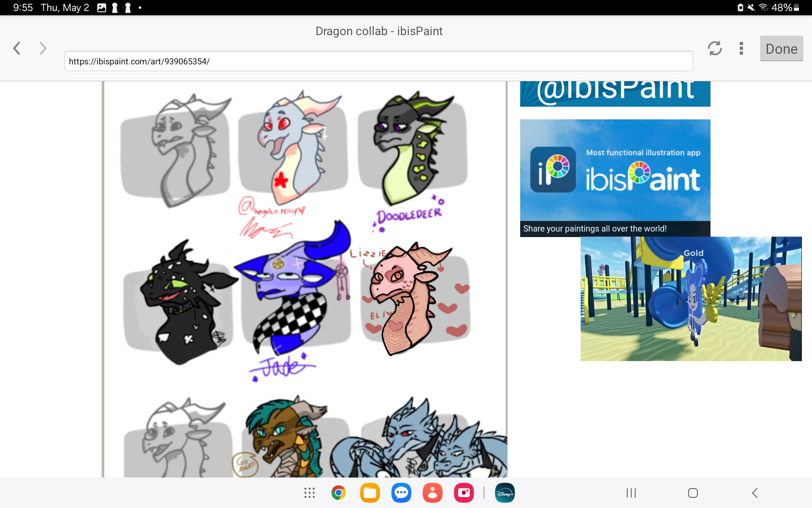Image resolution: width=812 pixels, height=508 pixels.
Task: Focus the ibispaint.com URL field
Action: (x=378, y=61)
